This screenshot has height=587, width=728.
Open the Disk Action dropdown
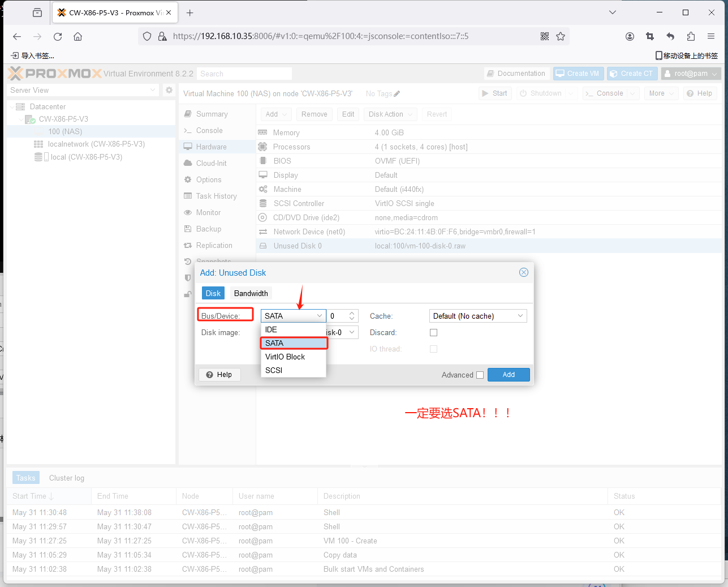391,114
